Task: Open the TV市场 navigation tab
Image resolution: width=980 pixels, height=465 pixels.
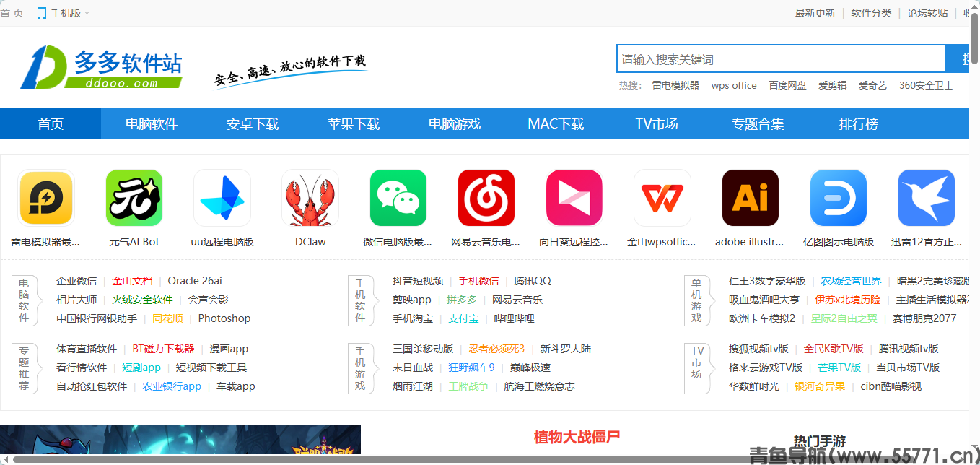Action: click(657, 123)
